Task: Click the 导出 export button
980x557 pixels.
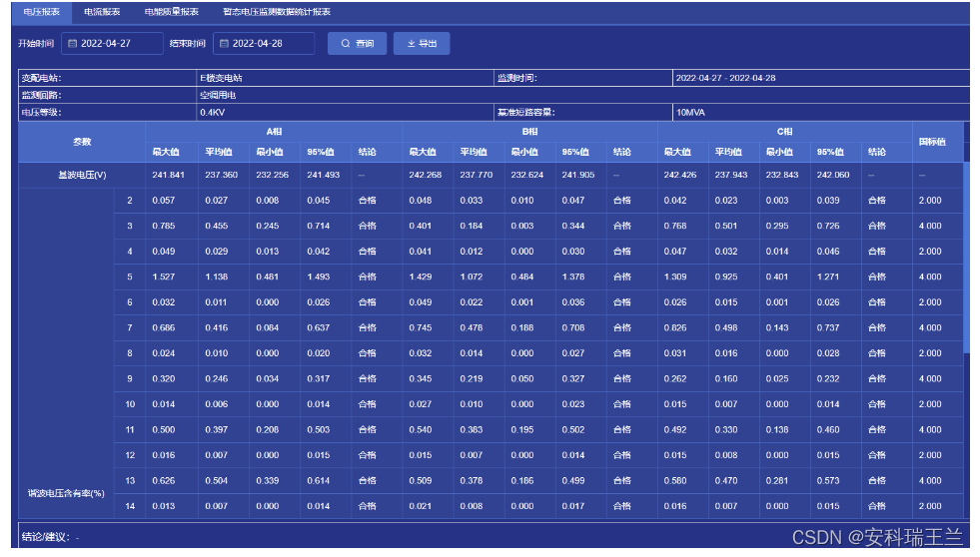Action: coord(422,44)
